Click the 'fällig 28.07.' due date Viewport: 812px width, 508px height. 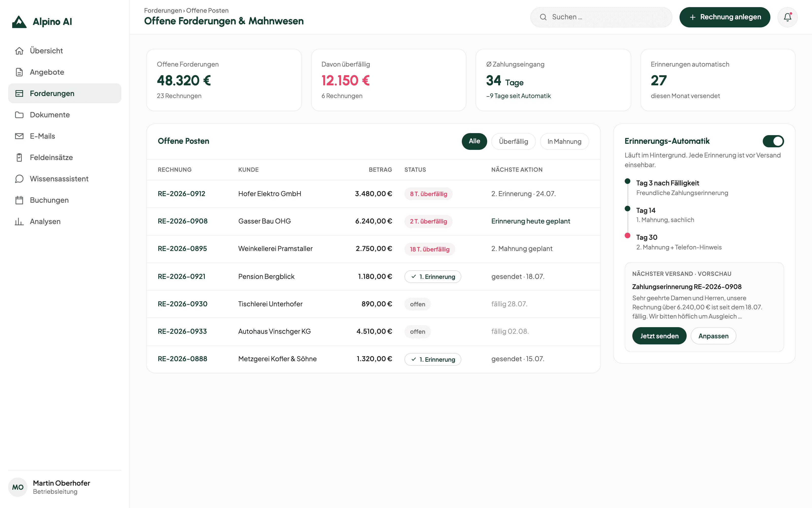(509, 304)
